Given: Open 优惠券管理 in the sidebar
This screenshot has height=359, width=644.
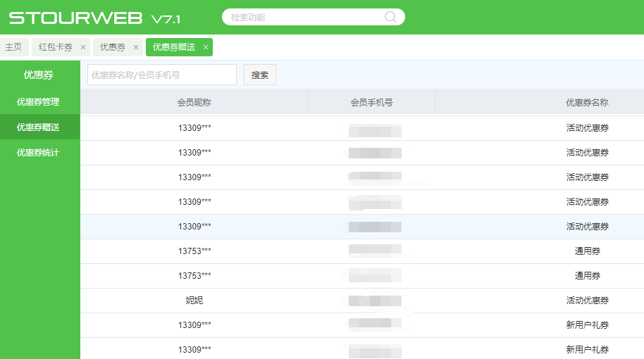Looking at the screenshot, I should pyautogui.click(x=38, y=102).
